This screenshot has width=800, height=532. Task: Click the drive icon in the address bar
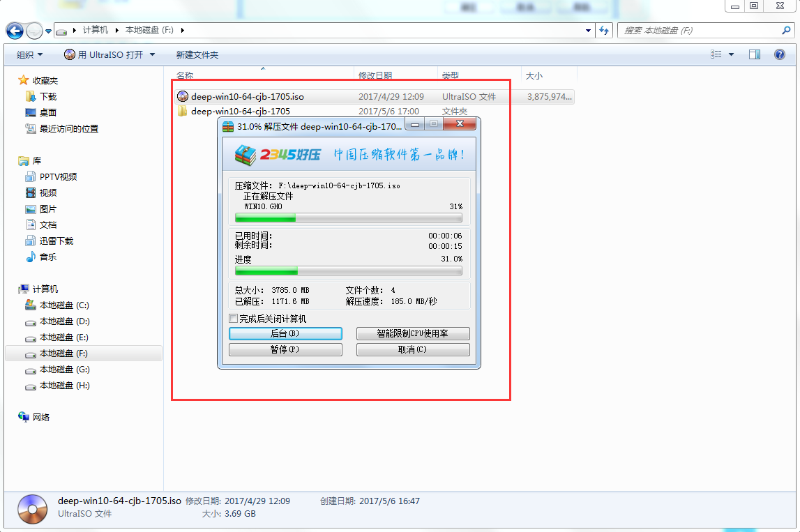(x=62, y=31)
